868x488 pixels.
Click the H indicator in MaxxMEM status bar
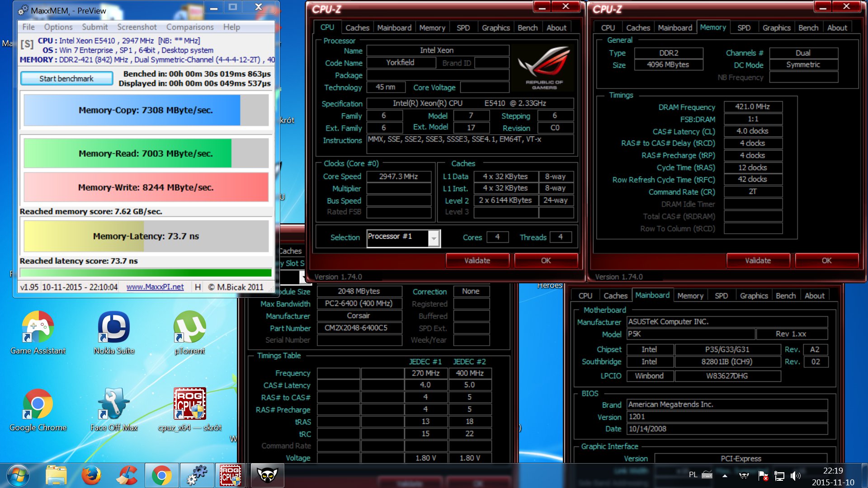[198, 287]
